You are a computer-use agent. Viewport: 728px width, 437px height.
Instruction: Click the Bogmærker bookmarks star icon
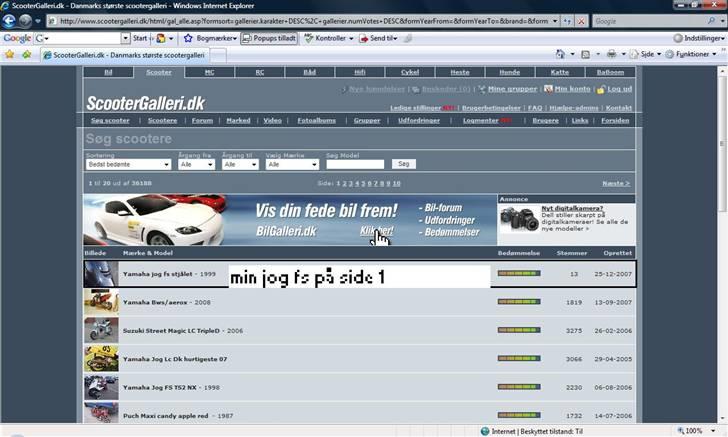point(188,38)
